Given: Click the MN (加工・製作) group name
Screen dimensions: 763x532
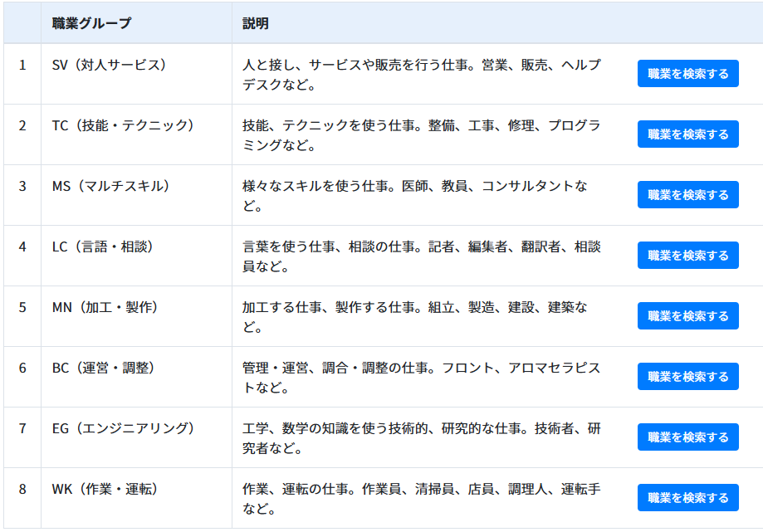Looking at the screenshot, I should [105, 307].
